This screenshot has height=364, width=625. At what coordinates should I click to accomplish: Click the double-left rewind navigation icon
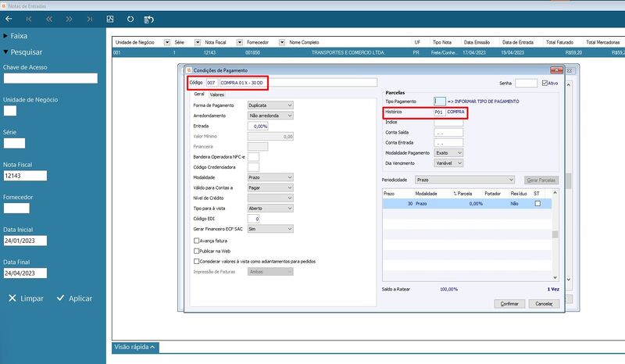coord(49,19)
